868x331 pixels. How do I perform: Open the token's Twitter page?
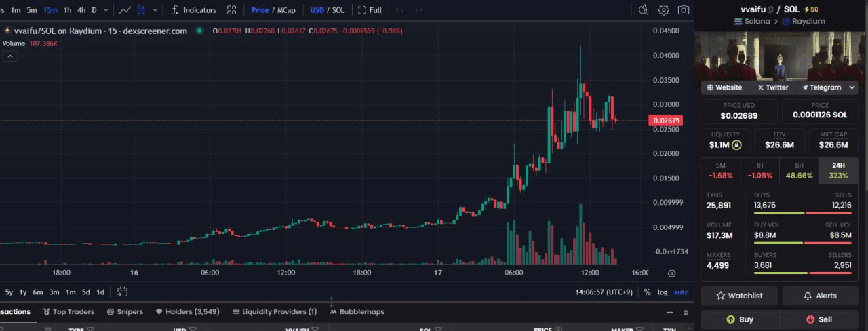[772, 87]
